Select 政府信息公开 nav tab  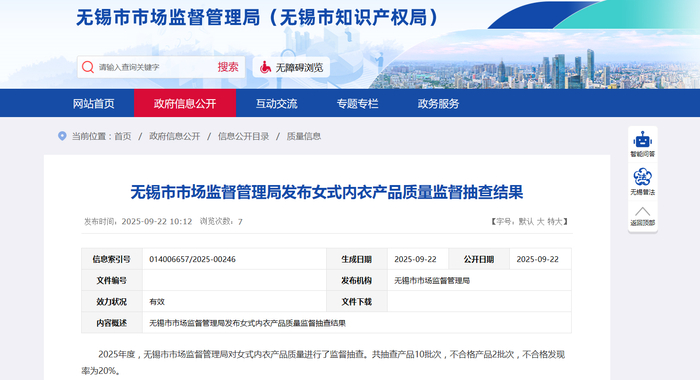pyautogui.click(x=185, y=104)
